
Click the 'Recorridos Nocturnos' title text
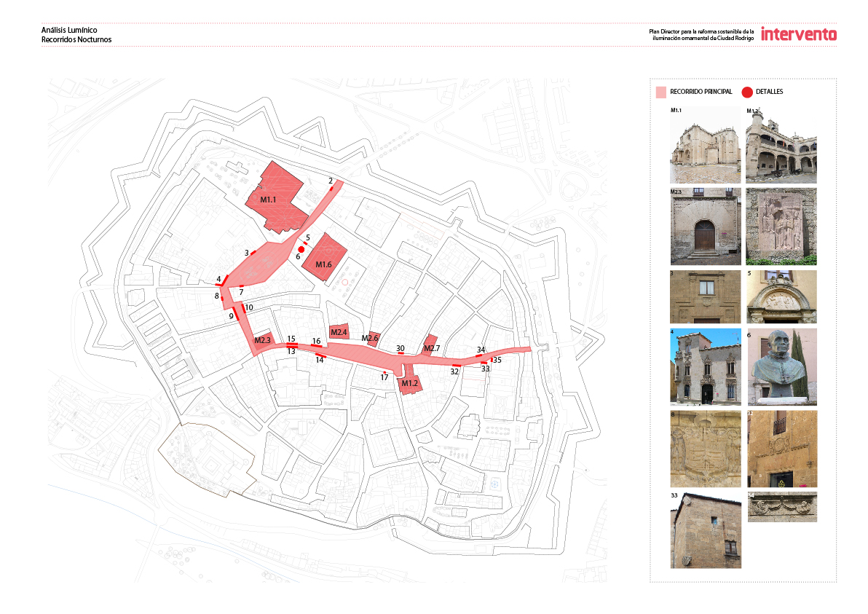[x=76, y=39]
